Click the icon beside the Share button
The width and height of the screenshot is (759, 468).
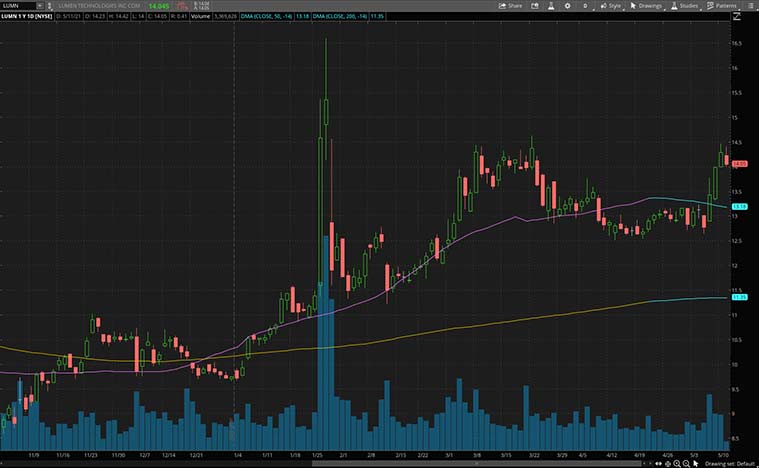pos(533,5)
